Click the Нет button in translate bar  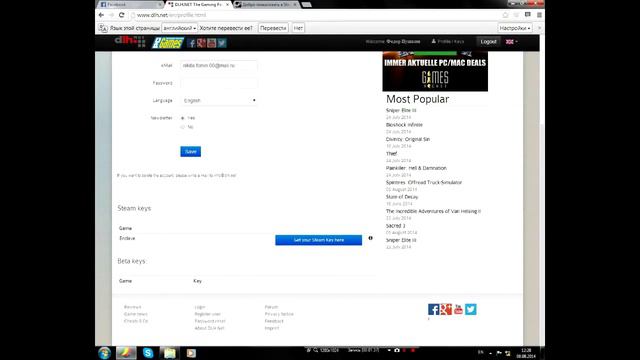298,28
